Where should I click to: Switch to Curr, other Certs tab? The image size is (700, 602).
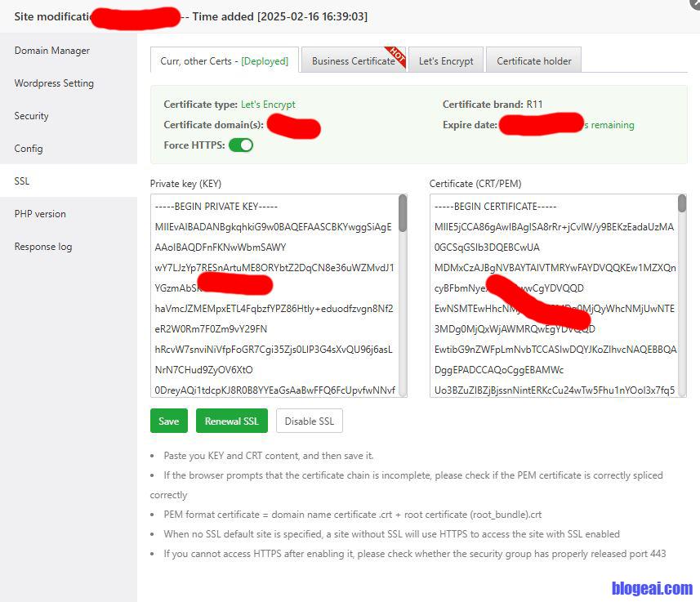click(224, 61)
